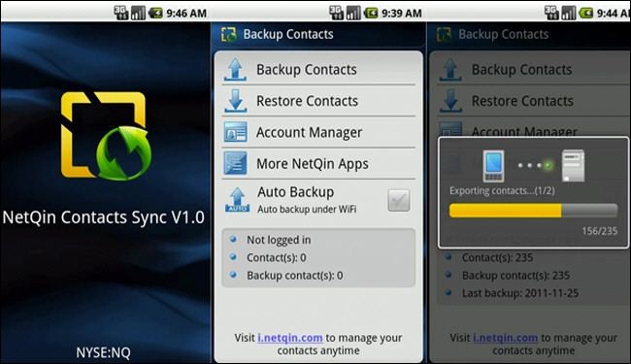Click the Account Manager card icon in the middle screen
631x364 pixels.
[235, 132]
